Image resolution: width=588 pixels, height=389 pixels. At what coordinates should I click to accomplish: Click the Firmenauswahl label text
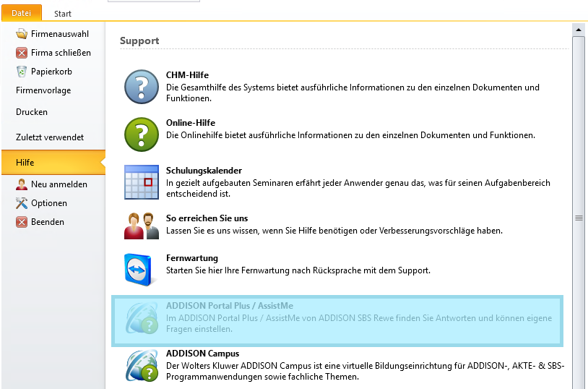coord(60,34)
